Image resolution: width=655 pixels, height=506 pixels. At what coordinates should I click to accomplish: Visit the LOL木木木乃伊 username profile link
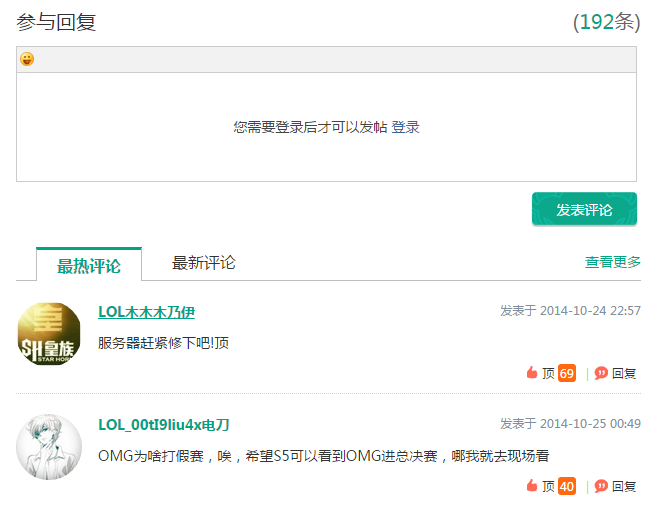click(x=146, y=312)
